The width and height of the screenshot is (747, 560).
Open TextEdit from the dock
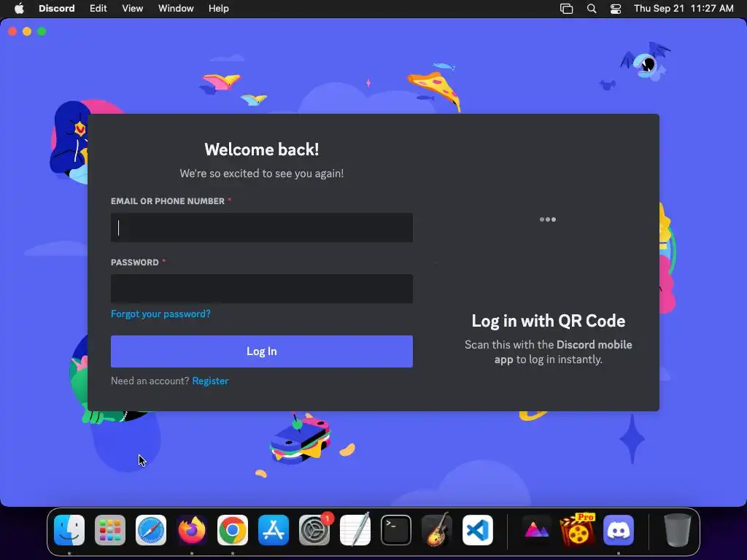pos(355,530)
